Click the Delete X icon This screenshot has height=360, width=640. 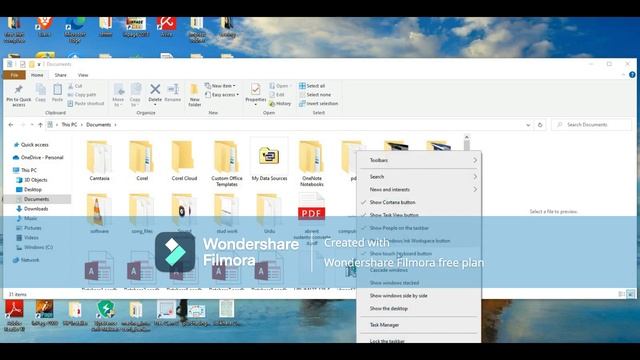155,89
